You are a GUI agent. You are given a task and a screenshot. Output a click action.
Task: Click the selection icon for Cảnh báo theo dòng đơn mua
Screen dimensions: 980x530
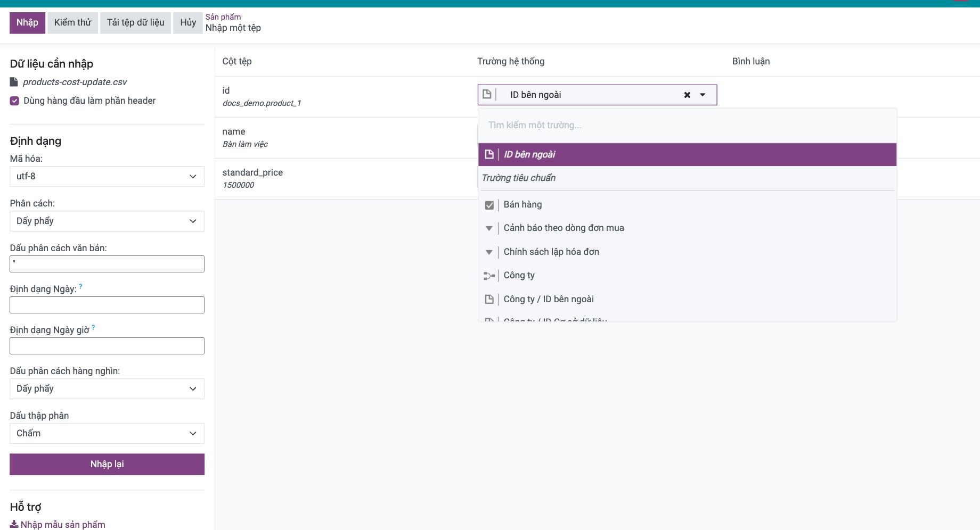pos(489,228)
